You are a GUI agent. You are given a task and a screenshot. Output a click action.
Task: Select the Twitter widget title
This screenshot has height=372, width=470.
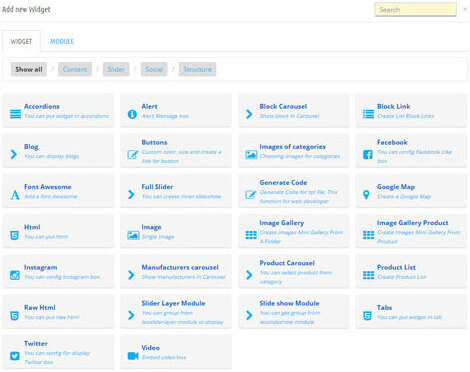(x=36, y=343)
